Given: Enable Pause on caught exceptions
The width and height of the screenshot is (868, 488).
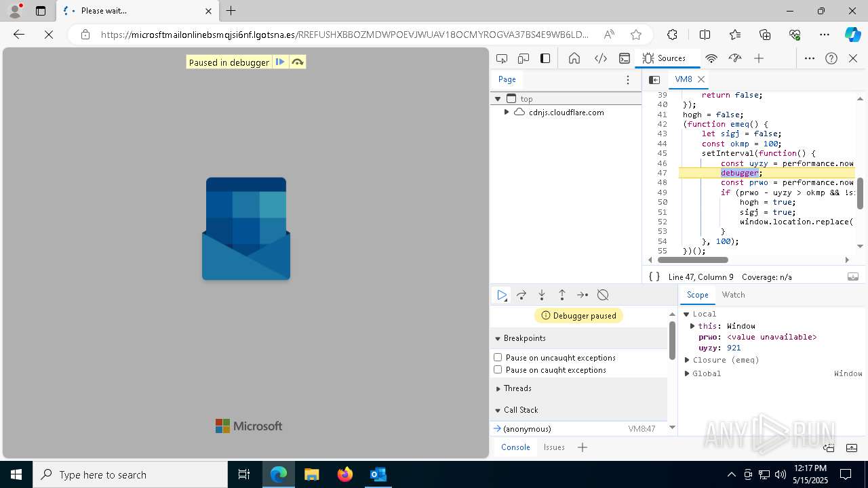Looking at the screenshot, I should point(498,370).
